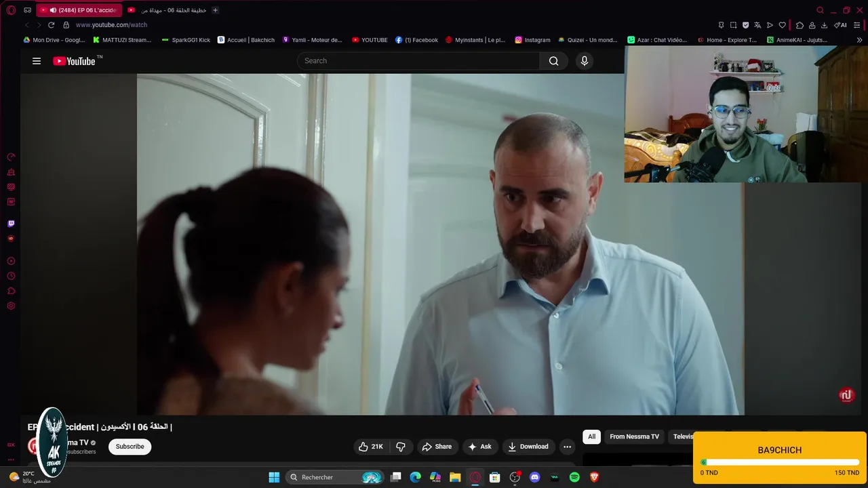868x488 pixels.
Task: Switch to the EP 06 L'accident tab
Action: [x=79, y=10]
